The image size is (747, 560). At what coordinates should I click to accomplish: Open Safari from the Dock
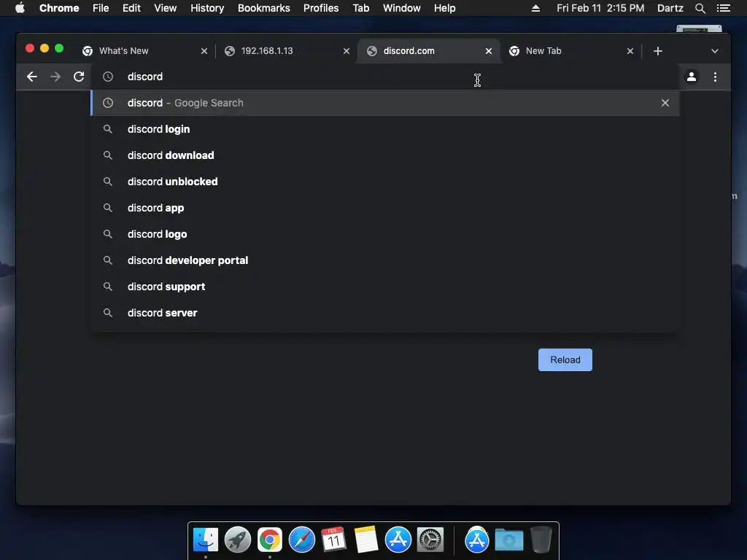[x=301, y=540]
